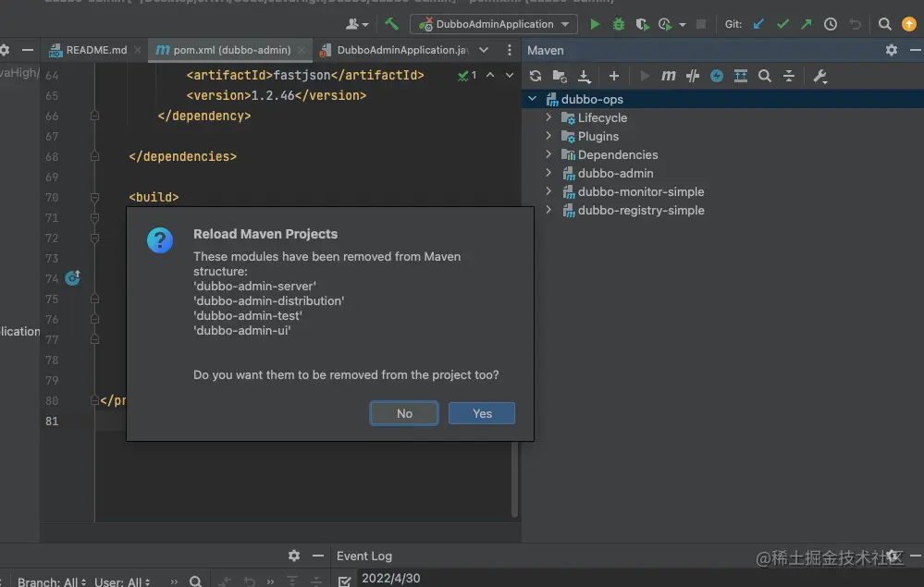This screenshot has height=587, width=924.
Task: Close the pom.xml (dubbo-admin) tab
Action: click(x=302, y=50)
